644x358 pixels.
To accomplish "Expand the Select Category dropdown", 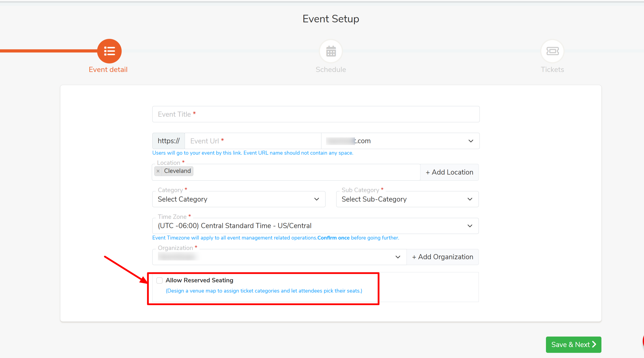I will (238, 199).
